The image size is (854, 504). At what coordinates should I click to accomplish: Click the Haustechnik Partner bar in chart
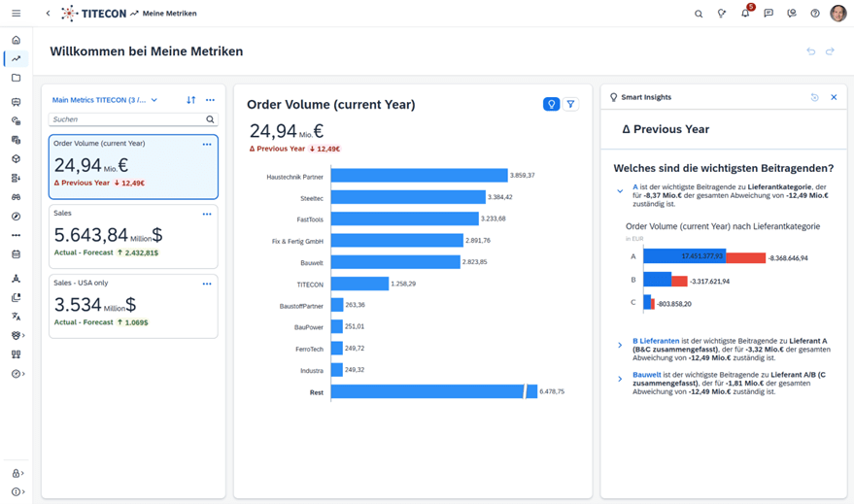pos(419,176)
